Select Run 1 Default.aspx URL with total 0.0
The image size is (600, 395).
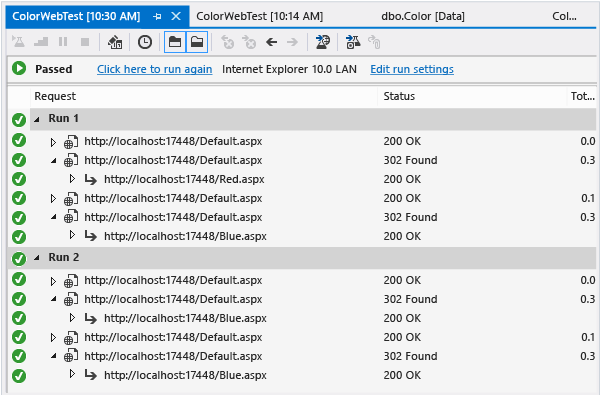(173, 141)
